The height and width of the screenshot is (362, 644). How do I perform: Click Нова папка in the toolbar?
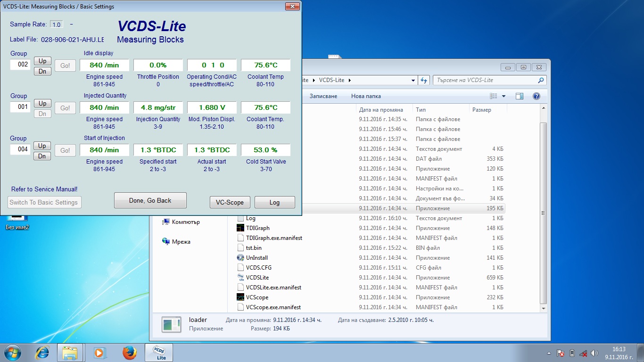point(366,96)
